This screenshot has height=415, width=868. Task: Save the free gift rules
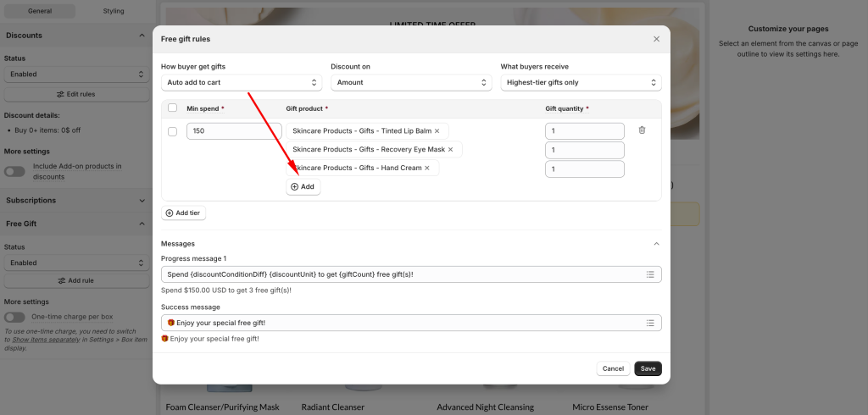pyautogui.click(x=648, y=368)
